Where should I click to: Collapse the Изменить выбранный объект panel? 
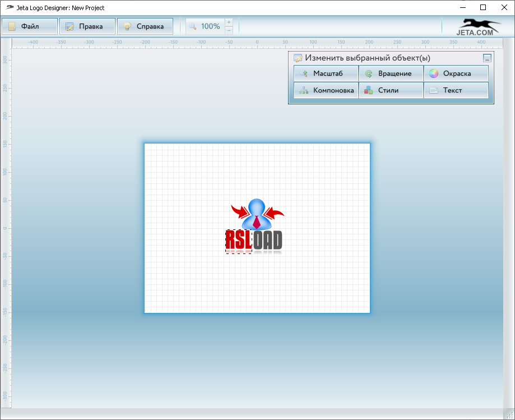[487, 58]
